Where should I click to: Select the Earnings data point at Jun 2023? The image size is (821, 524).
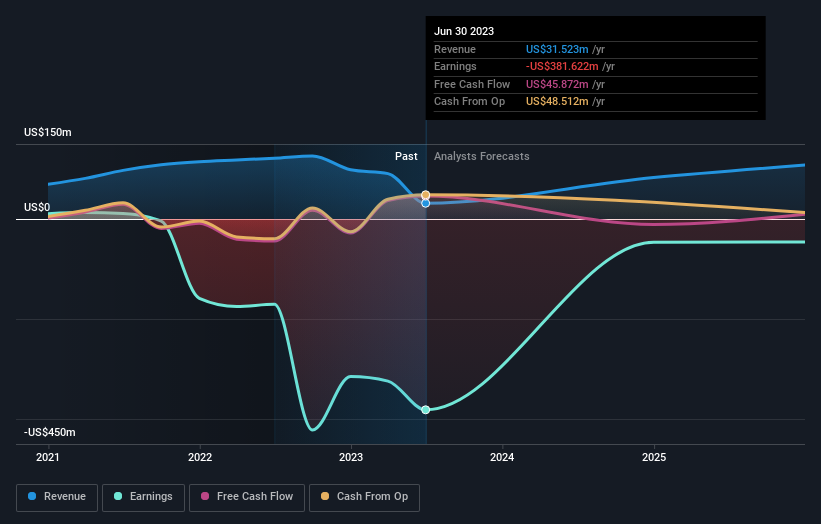click(426, 410)
